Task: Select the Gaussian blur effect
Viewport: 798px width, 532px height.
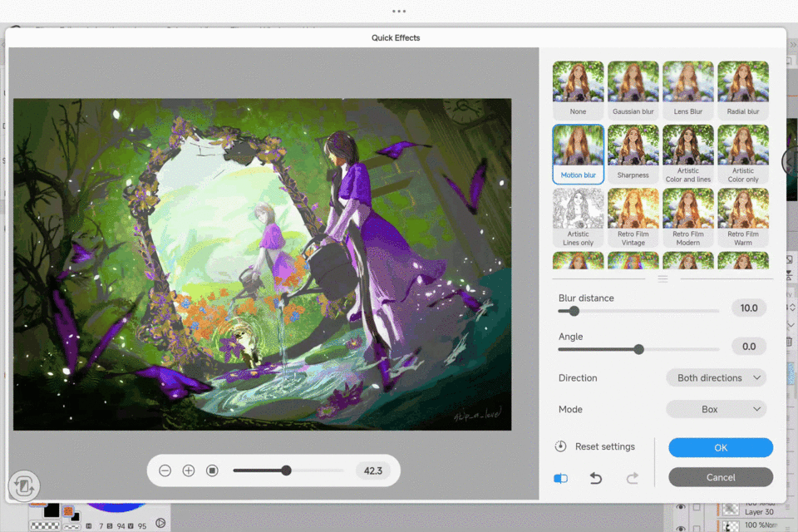Action: [633, 91]
